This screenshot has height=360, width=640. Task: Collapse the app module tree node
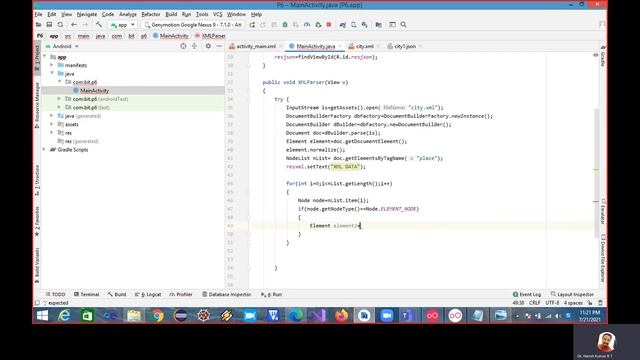tap(45, 57)
